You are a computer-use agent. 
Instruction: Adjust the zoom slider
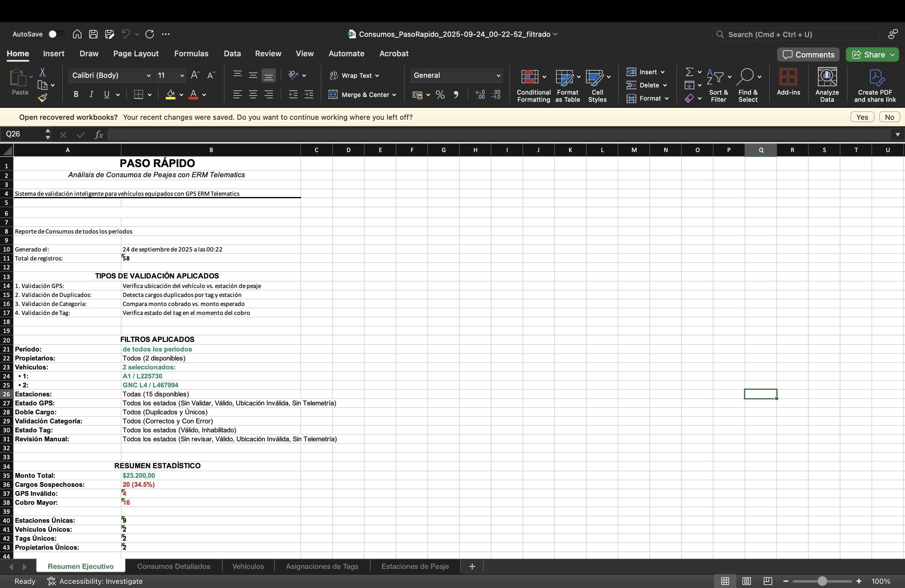click(x=822, y=581)
